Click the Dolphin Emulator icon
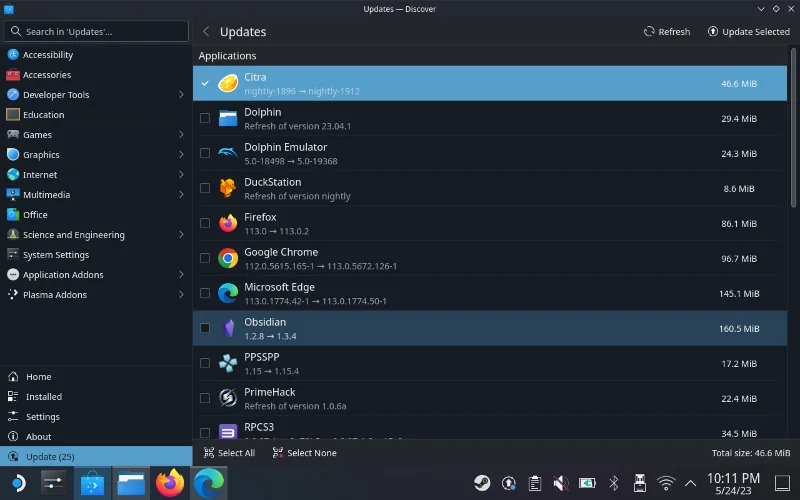The height and width of the screenshot is (500, 800). pos(228,153)
